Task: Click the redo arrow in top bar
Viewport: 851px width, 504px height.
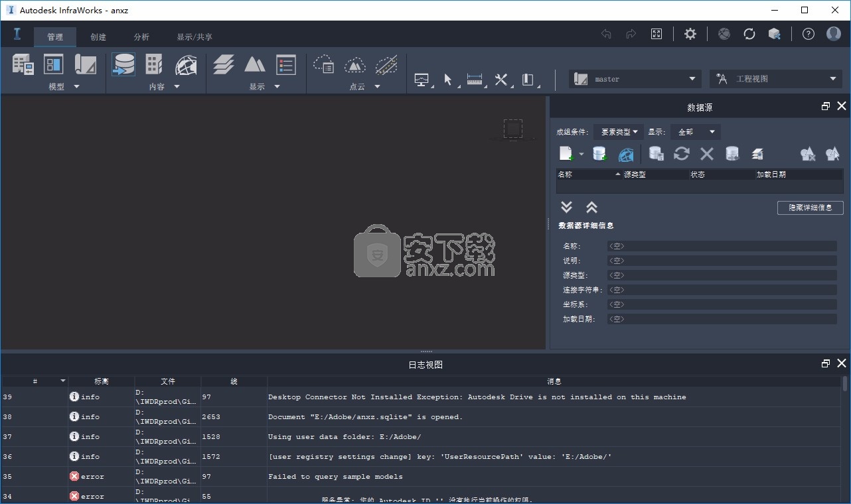Action: (631, 34)
